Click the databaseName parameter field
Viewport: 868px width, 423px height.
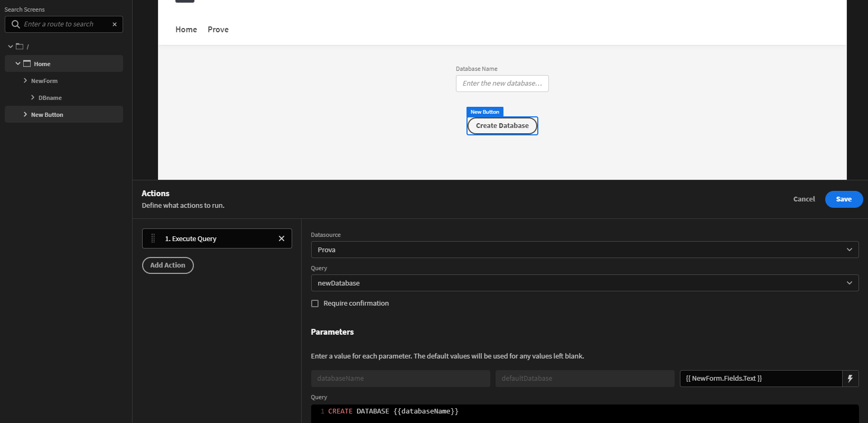[x=400, y=379]
